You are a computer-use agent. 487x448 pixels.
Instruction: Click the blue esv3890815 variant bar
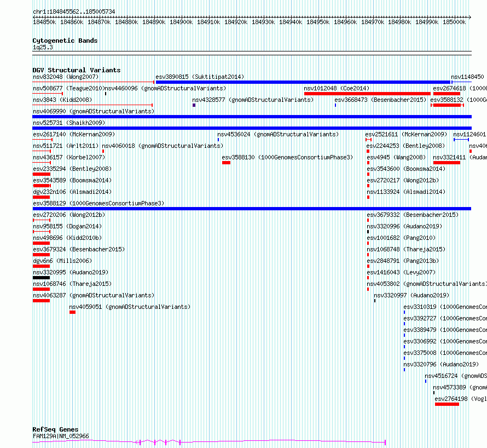click(303, 82)
